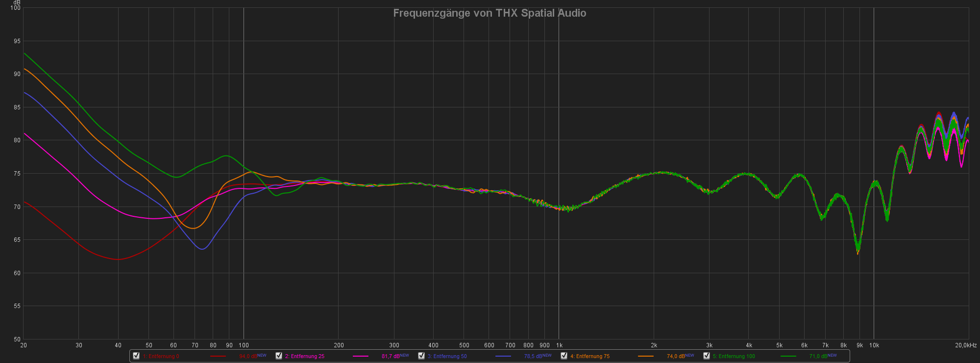Click the graph title 'Frequenzgänge von THX Spatial Audio'
The width and height of the screenshot is (980, 363).
490,13
